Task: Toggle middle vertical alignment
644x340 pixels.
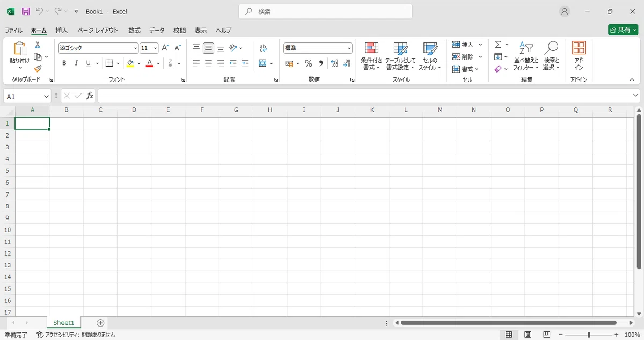Action: [208, 48]
